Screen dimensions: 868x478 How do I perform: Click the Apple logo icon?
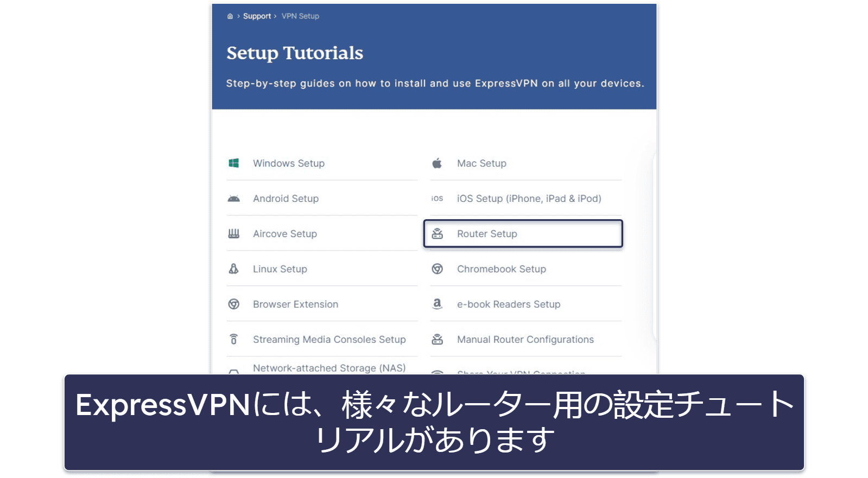point(437,163)
